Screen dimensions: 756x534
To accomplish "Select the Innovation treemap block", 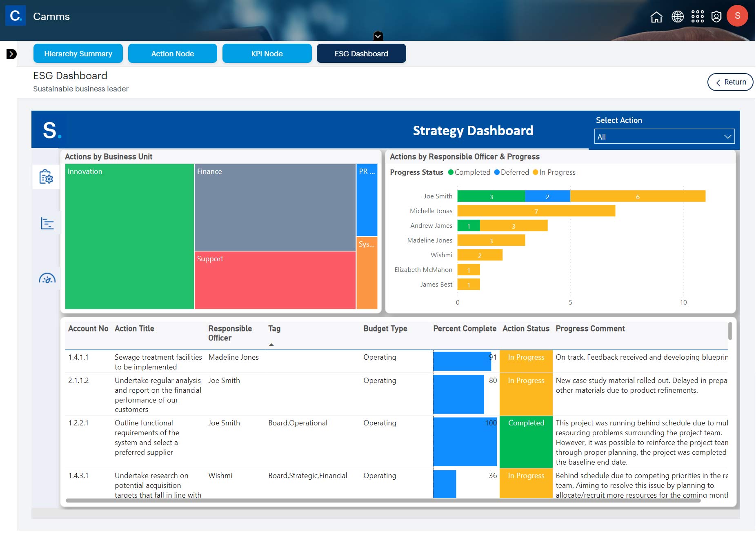I will pyautogui.click(x=129, y=236).
